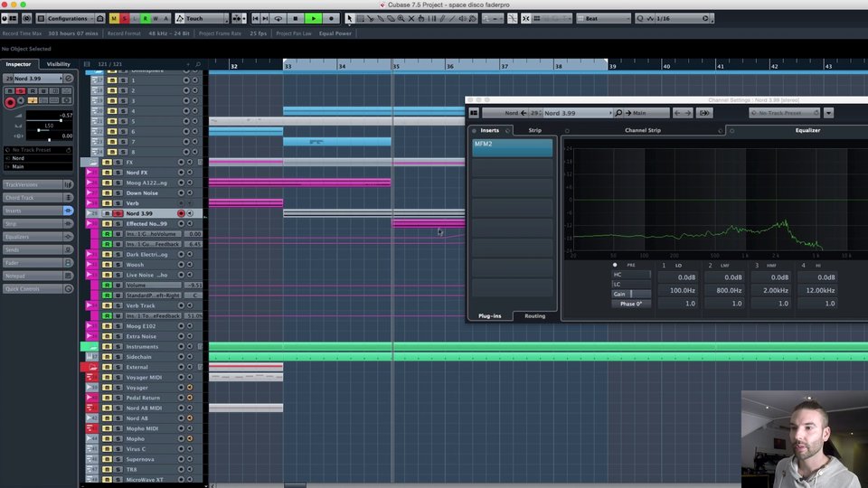868x488 pixels.
Task: Click Inspector record enable red button
Action: pyautogui.click(x=9, y=102)
